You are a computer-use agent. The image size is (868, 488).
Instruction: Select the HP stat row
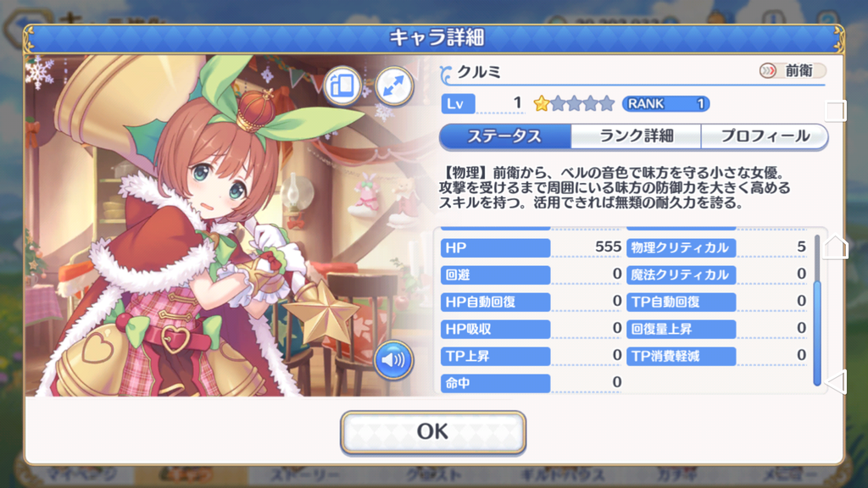click(x=531, y=247)
